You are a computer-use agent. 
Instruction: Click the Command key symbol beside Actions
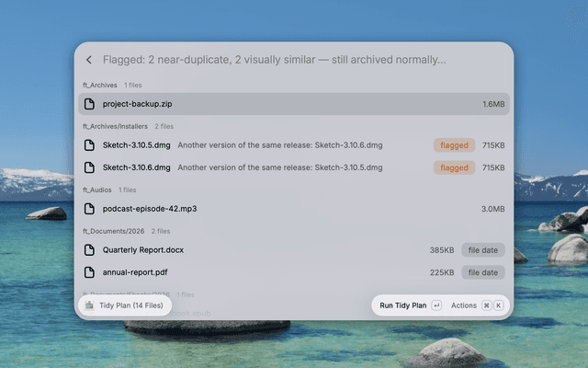486,305
